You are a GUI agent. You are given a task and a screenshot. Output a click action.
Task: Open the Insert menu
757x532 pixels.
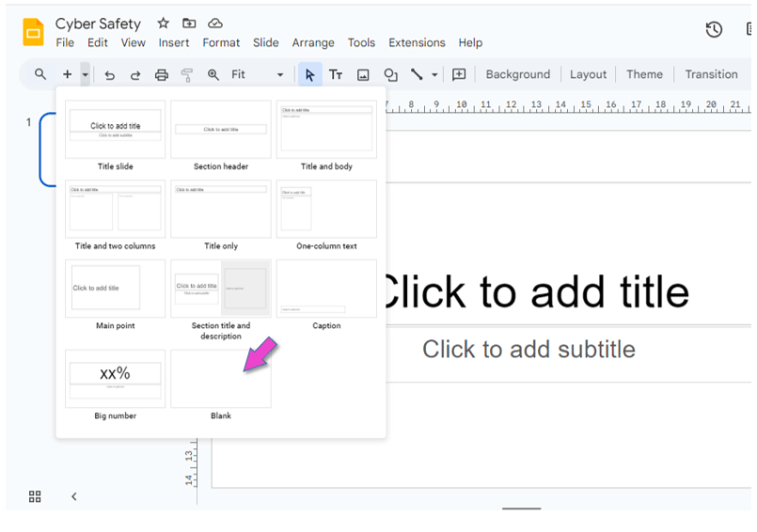coord(174,43)
